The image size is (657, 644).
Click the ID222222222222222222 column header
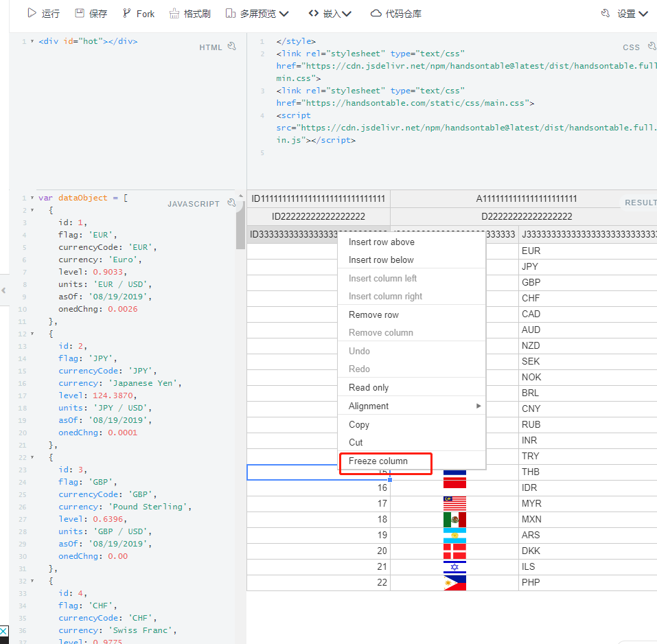(x=318, y=216)
